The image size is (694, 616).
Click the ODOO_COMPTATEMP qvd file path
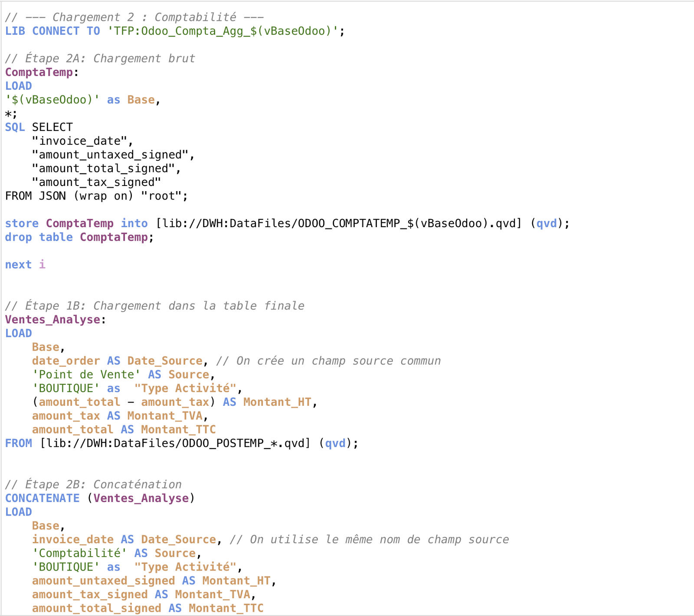(x=339, y=223)
